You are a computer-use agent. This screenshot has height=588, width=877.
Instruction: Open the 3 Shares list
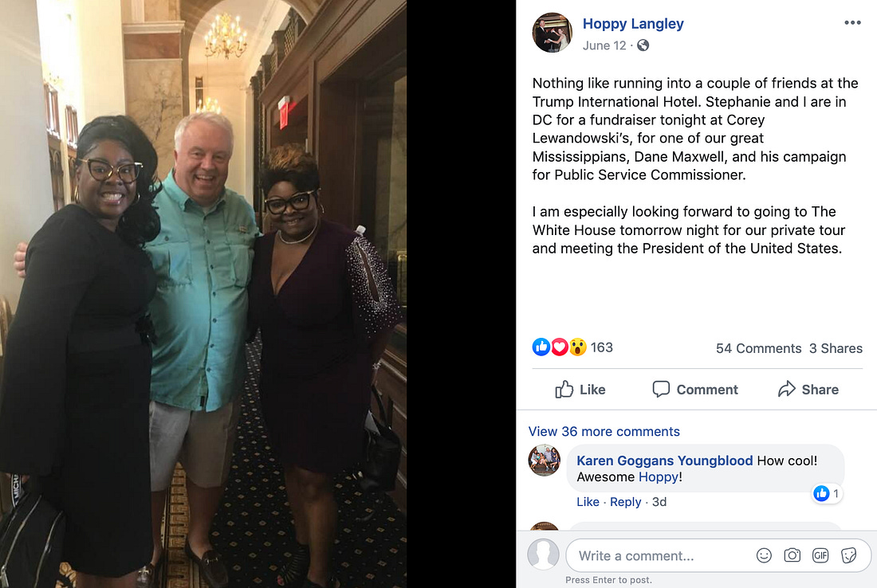(x=836, y=348)
